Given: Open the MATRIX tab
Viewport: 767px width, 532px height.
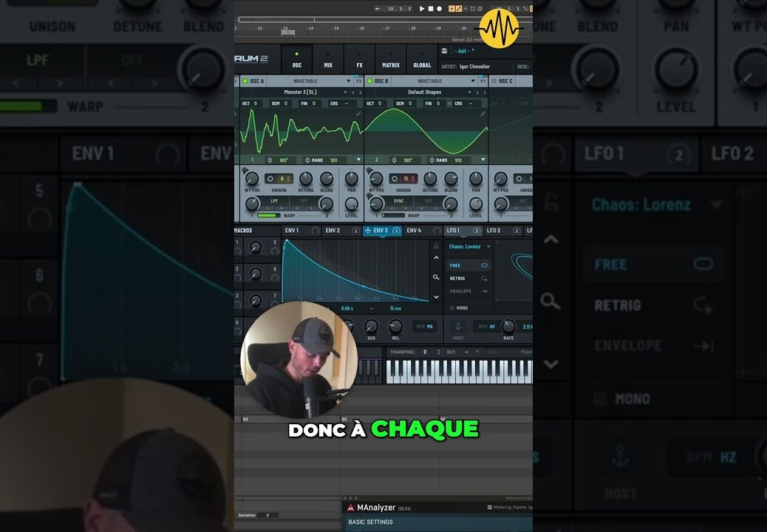Looking at the screenshot, I should click(x=391, y=60).
